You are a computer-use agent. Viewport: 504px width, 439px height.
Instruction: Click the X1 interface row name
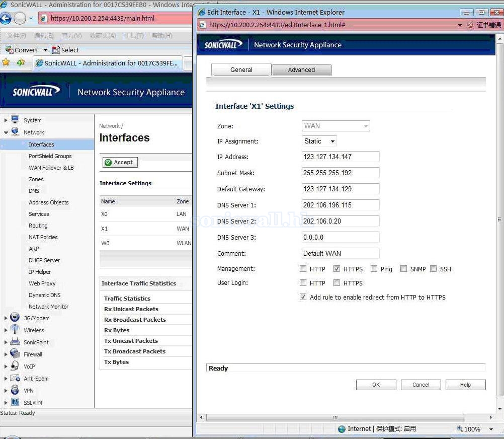(x=104, y=229)
